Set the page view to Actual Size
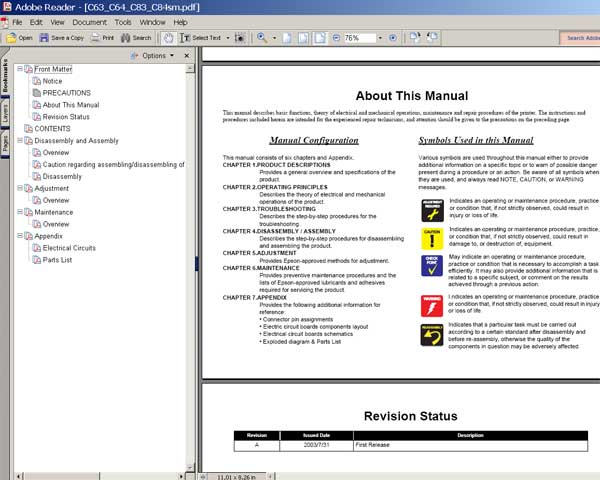Viewport: 600px width, 480px height. [287, 38]
